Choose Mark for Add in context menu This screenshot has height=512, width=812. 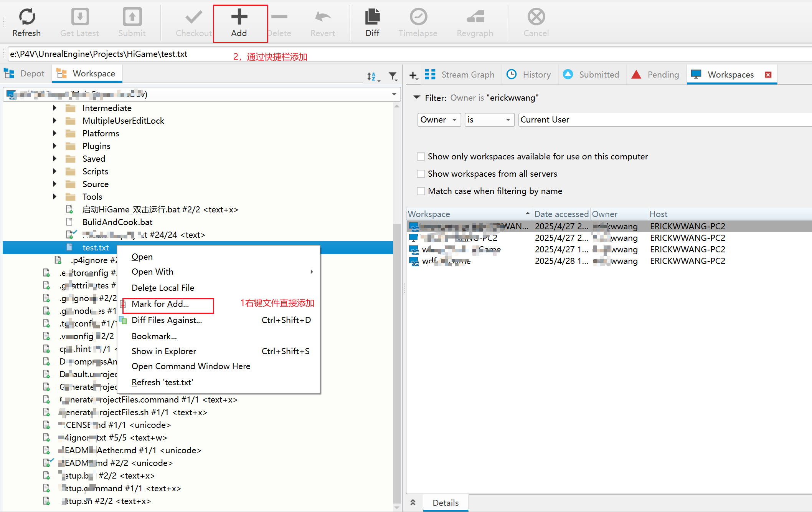[x=160, y=304]
